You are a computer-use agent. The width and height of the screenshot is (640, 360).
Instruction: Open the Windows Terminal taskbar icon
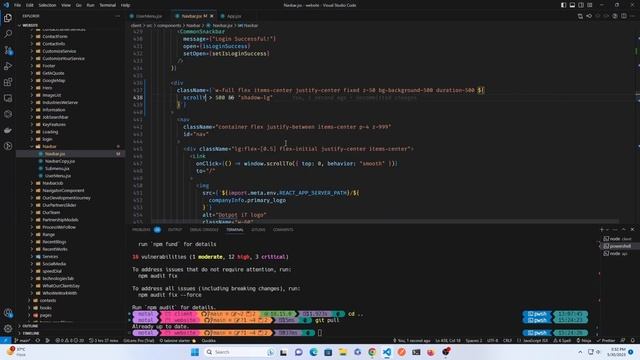click(416, 352)
